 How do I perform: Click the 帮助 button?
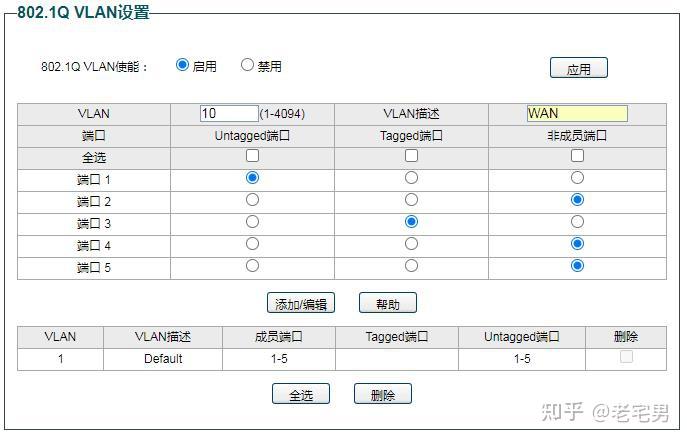point(388,303)
